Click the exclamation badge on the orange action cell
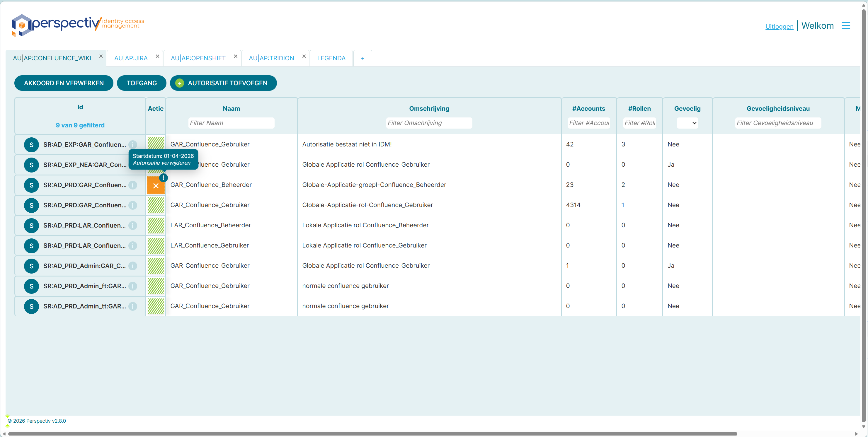Screen dimensions: 868x437 point(164,177)
